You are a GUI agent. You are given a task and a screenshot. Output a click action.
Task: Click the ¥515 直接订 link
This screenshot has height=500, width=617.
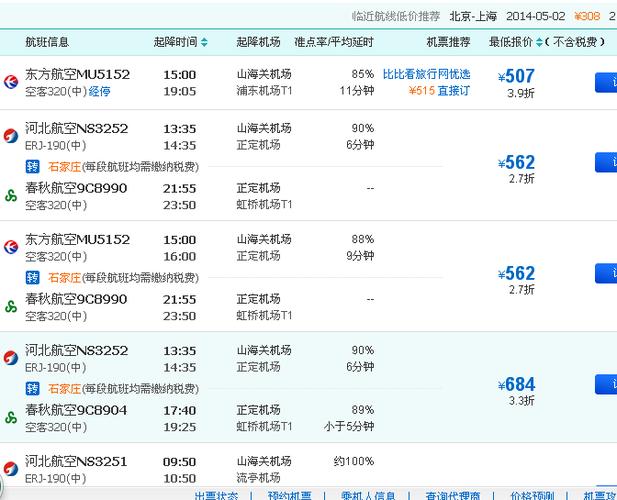(439, 91)
